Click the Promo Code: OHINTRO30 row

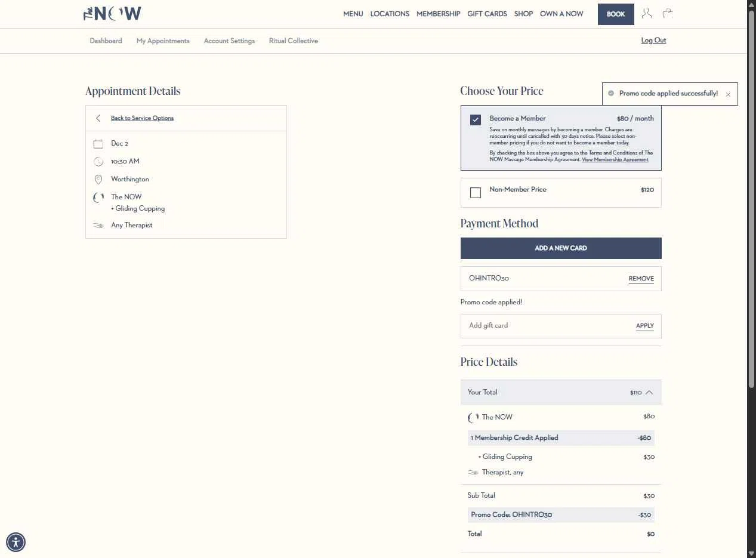click(561, 515)
